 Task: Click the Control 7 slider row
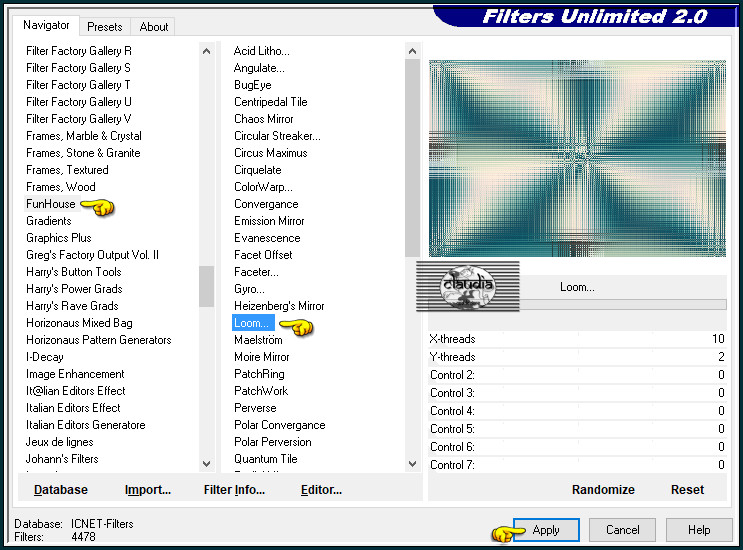pyautogui.click(x=577, y=465)
